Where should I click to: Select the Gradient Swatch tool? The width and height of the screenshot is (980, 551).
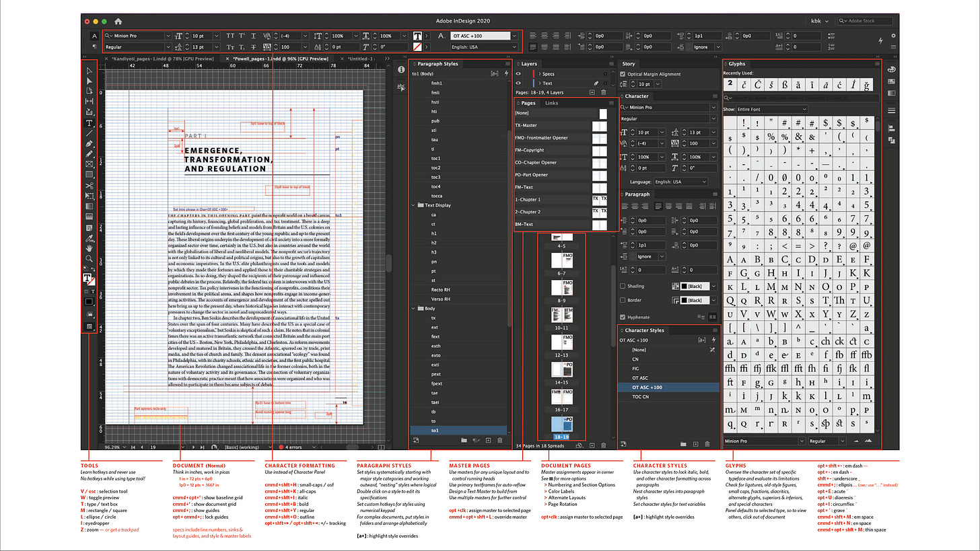pos(89,207)
